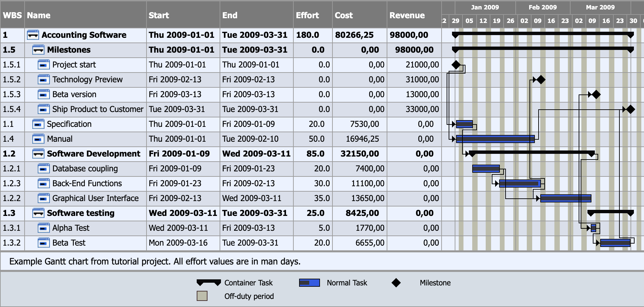Viewport: 644px width, 307px height.
Task: Click the Software testing container icon
Action: click(x=38, y=213)
